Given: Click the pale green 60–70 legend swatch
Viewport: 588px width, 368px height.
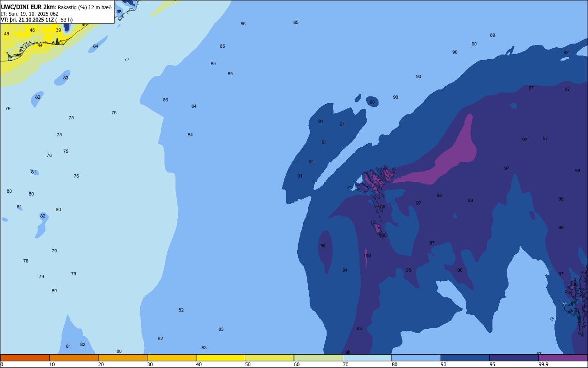Looking at the screenshot, I should pyautogui.click(x=318, y=357).
